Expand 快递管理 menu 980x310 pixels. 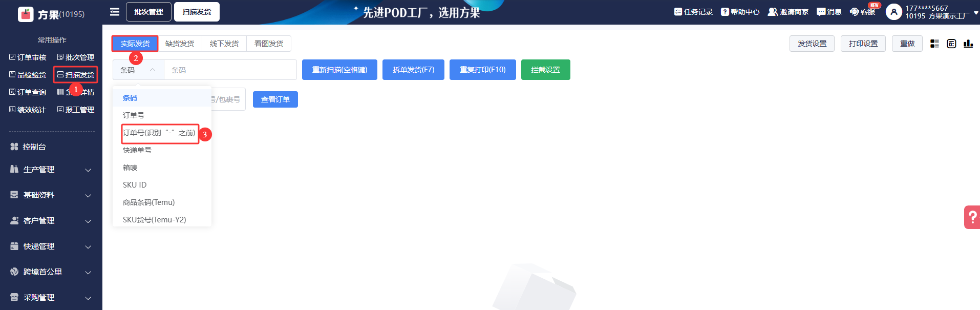(51, 246)
